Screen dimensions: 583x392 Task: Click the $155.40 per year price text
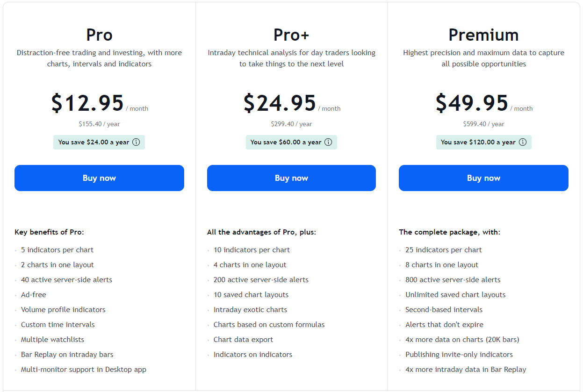tap(99, 124)
